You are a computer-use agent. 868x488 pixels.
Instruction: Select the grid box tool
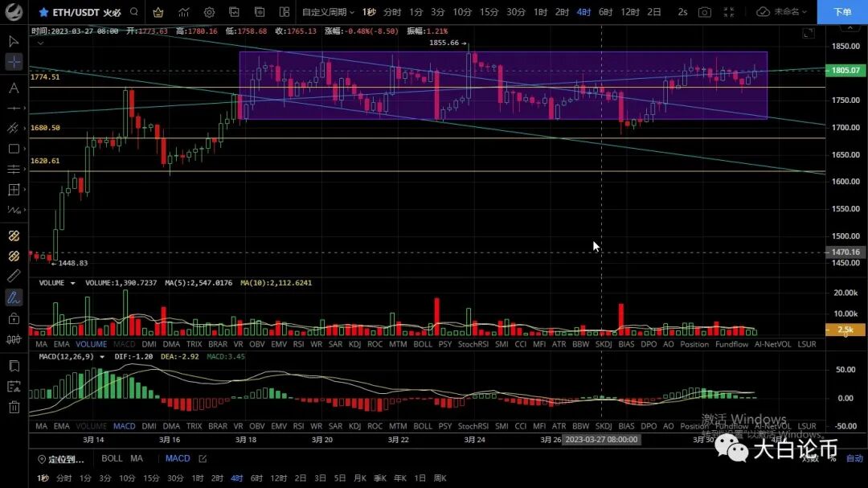14,190
